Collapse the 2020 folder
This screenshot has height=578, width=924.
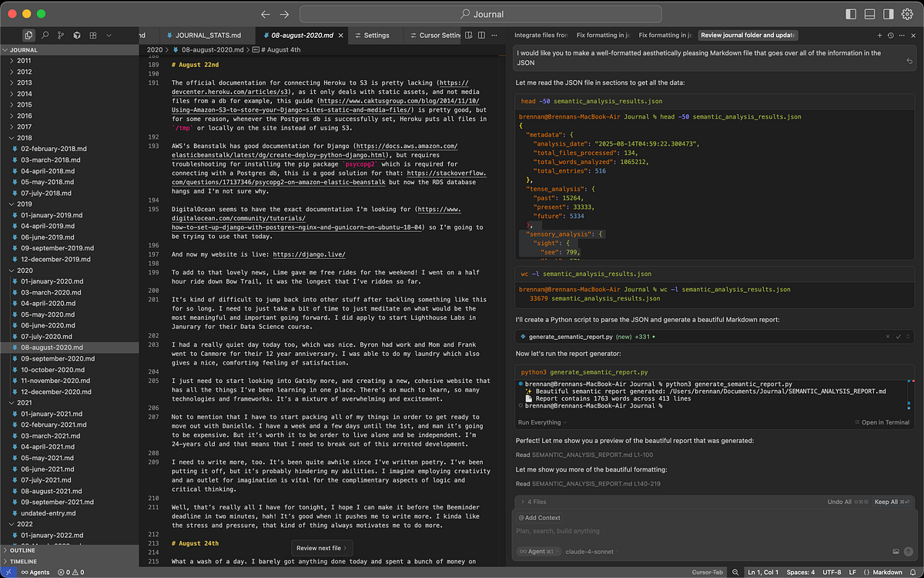click(x=69, y=271)
